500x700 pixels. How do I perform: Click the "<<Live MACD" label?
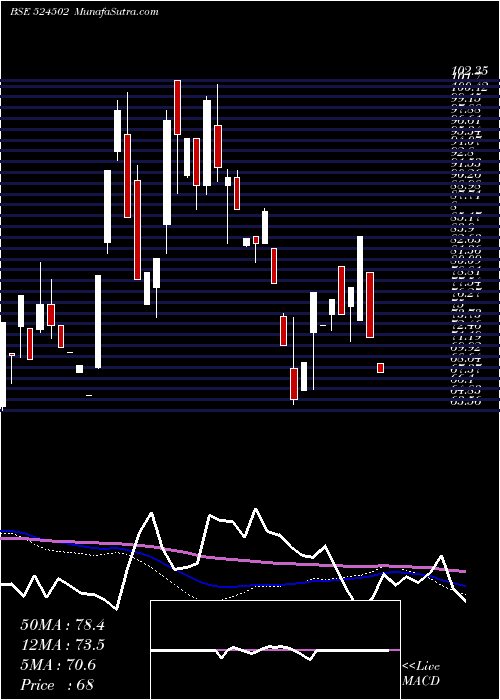point(421,674)
